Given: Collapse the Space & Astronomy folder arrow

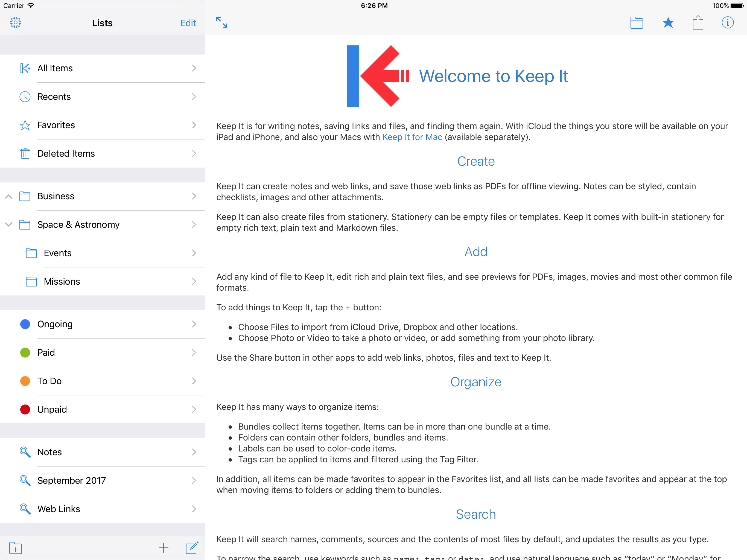Looking at the screenshot, I should tap(9, 224).
